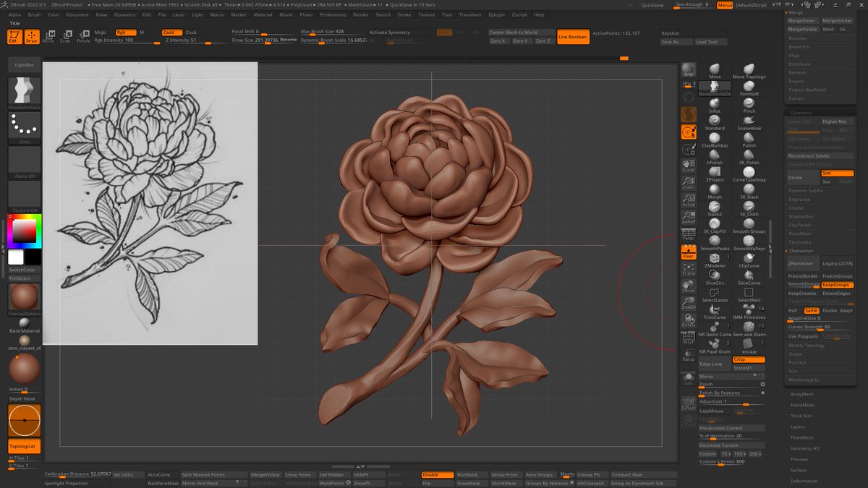
Task: Collapse the ZRemesher section
Action: coord(801,251)
